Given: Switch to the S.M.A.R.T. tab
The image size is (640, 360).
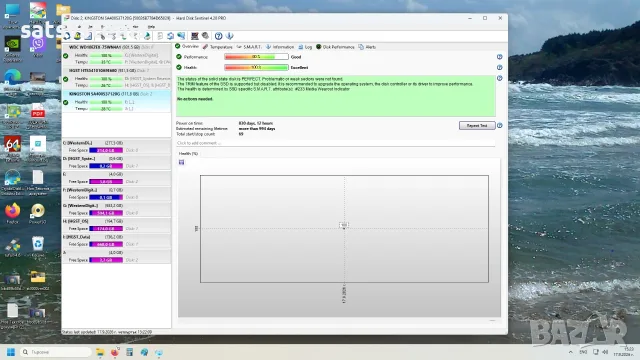Looking at the screenshot, I should [x=249, y=47].
